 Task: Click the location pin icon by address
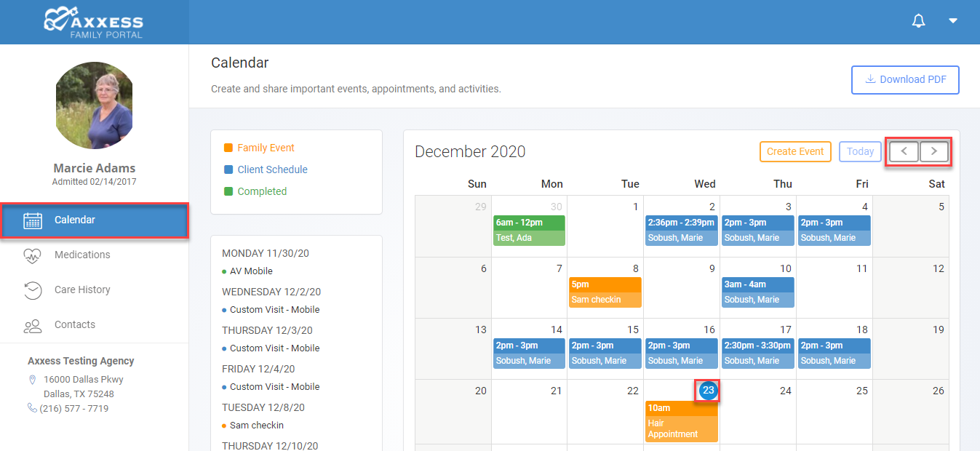click(x=32, y=380)
